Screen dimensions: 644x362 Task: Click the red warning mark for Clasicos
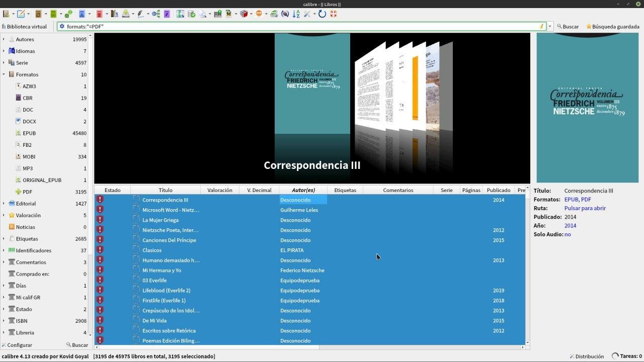tap(100, 250)
